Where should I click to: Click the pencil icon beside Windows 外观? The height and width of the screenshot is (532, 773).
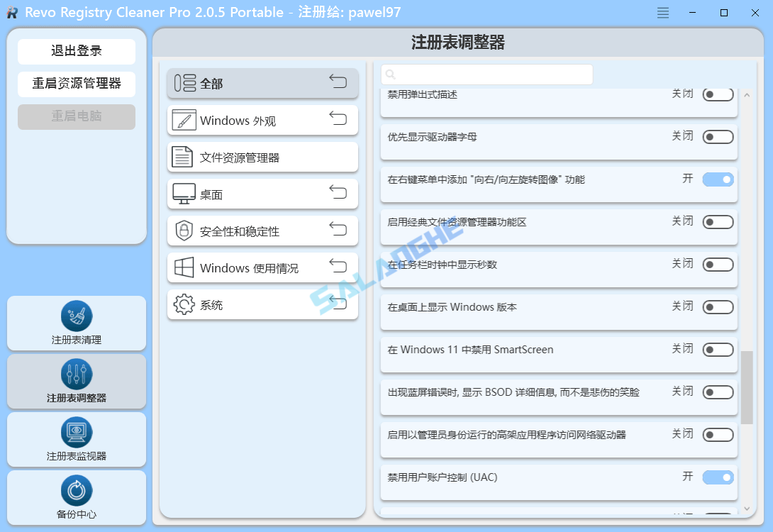[x=183, y=120]
